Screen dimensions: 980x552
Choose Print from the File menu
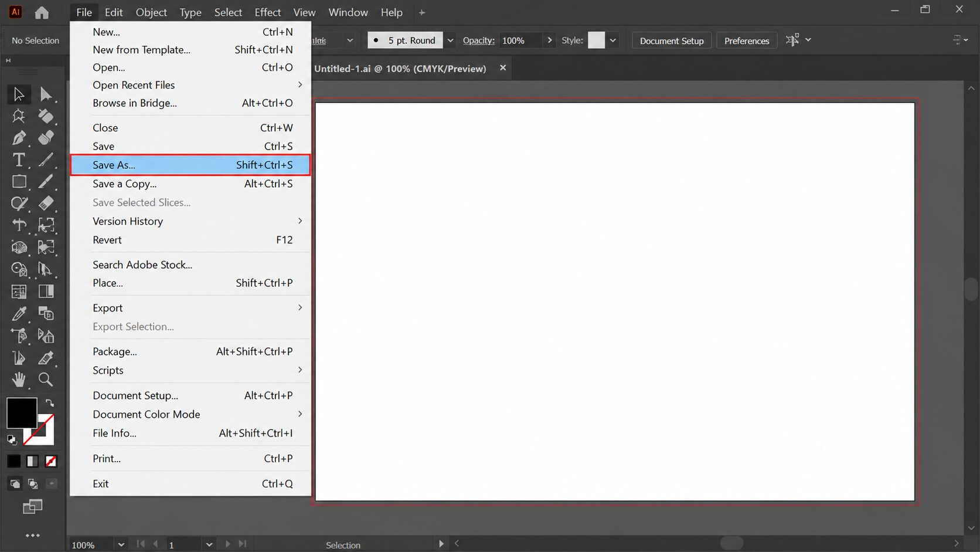(190, 459)
